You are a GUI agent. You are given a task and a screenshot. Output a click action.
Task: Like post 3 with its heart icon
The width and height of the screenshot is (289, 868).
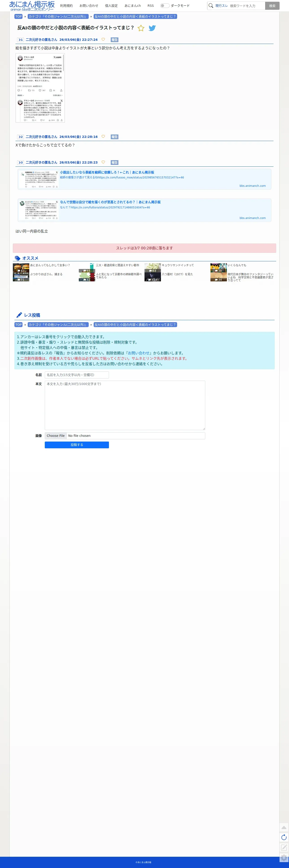(x=103, y=162)
